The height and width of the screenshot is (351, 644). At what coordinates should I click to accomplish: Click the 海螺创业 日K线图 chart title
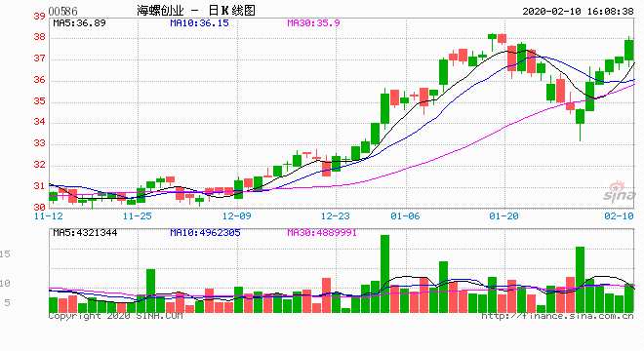pos(196,11)
